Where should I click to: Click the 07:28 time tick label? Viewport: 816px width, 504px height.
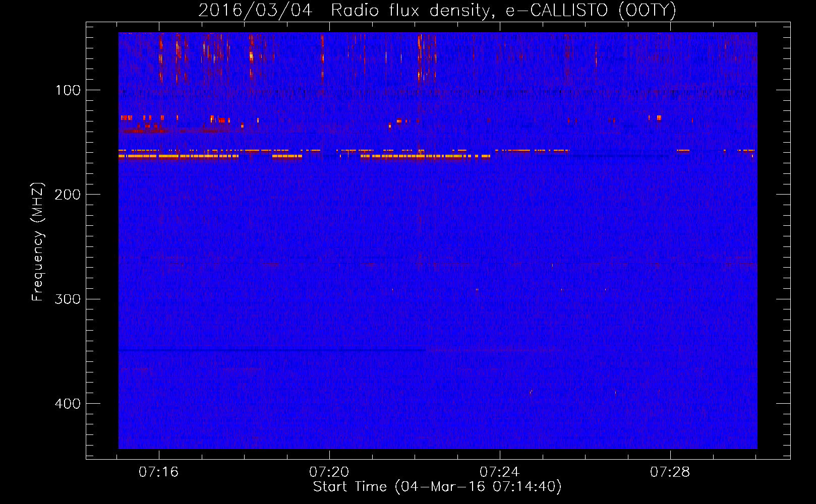click(670, 472)
